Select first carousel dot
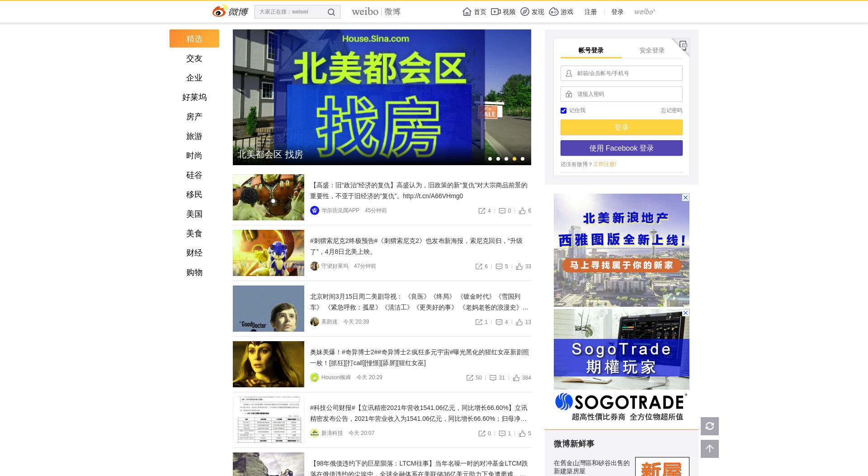Viewport: 868px width, 476px height. coord(490,159)
